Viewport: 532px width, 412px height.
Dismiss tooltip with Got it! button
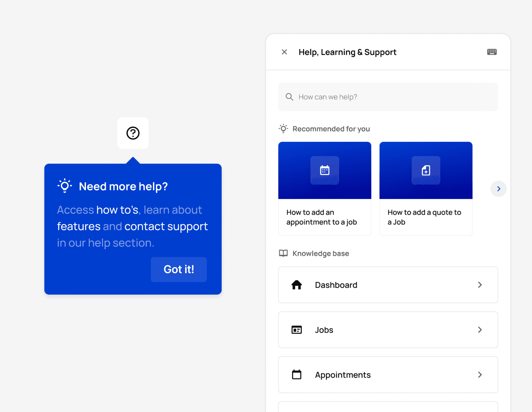pyautogui.click(x=179, y=270)
